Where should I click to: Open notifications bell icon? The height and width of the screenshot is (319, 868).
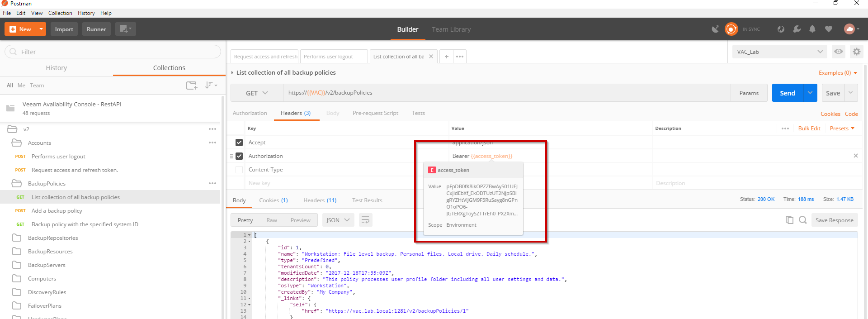coord(812,29)
